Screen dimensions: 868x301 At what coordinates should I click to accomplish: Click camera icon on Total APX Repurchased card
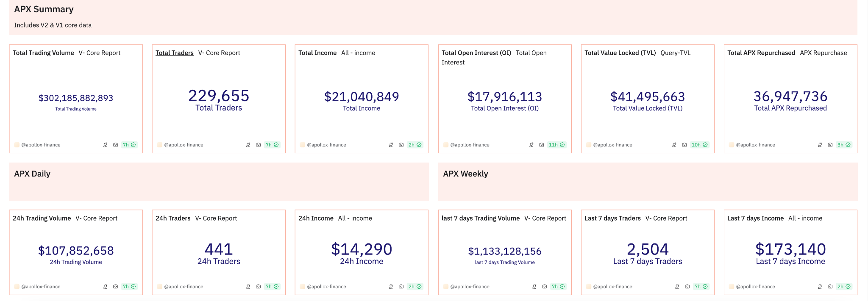click(x=830, y=145)
